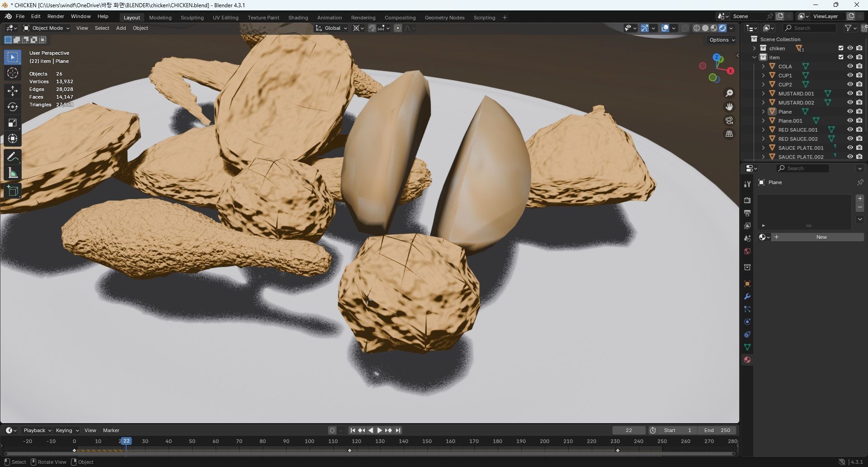
Task: Add a material slot with plus button
Action: [860, 199]
